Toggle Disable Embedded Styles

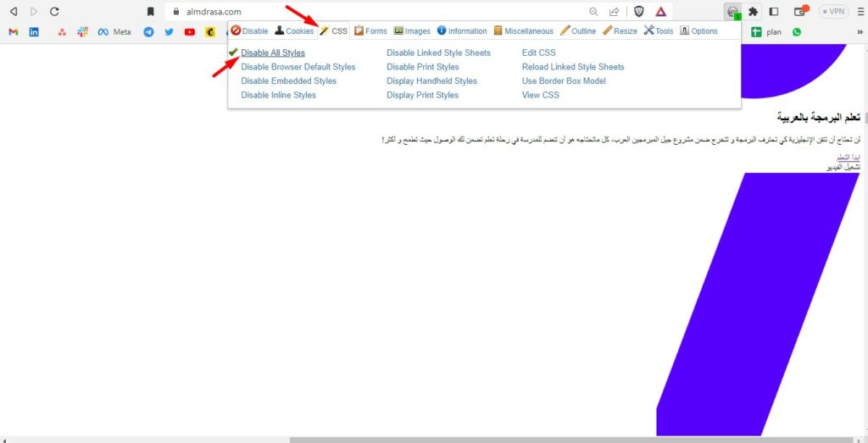pyautogui.click(x=288, y=80)
